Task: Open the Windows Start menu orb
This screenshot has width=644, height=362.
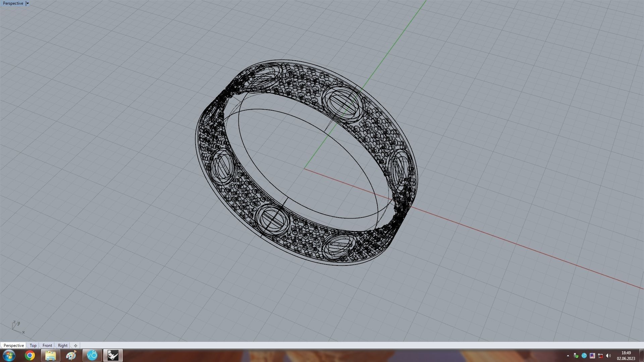Action: coord(9,355)
